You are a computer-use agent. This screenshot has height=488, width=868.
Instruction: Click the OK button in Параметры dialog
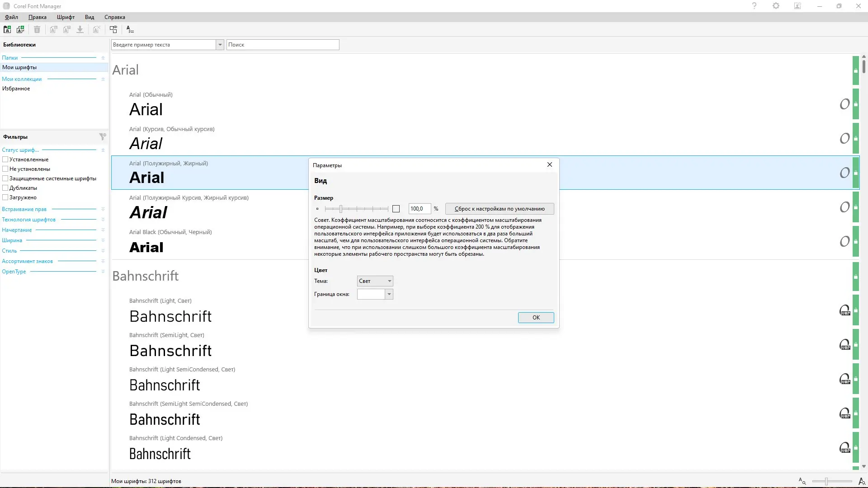coord(536,318)
